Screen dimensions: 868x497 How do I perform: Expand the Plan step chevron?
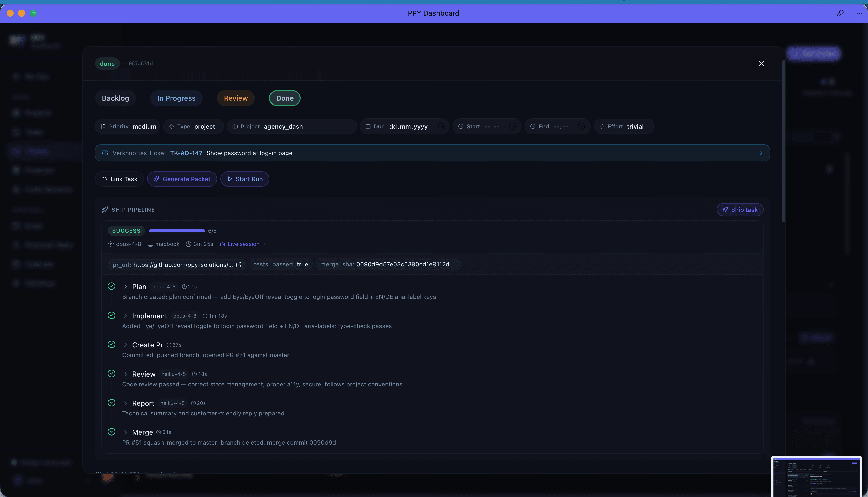point(125,287)
